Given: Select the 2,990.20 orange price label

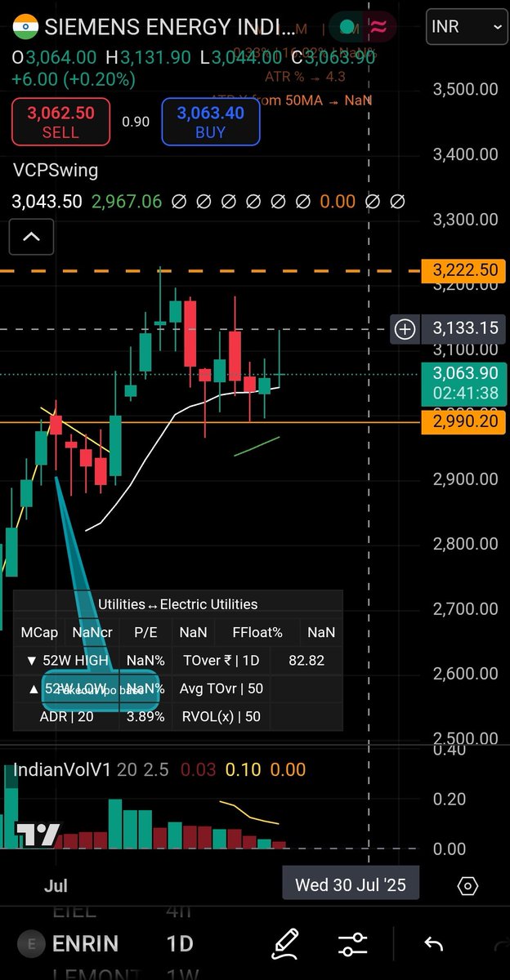Looking at the screenshot, I should [464, 422].
